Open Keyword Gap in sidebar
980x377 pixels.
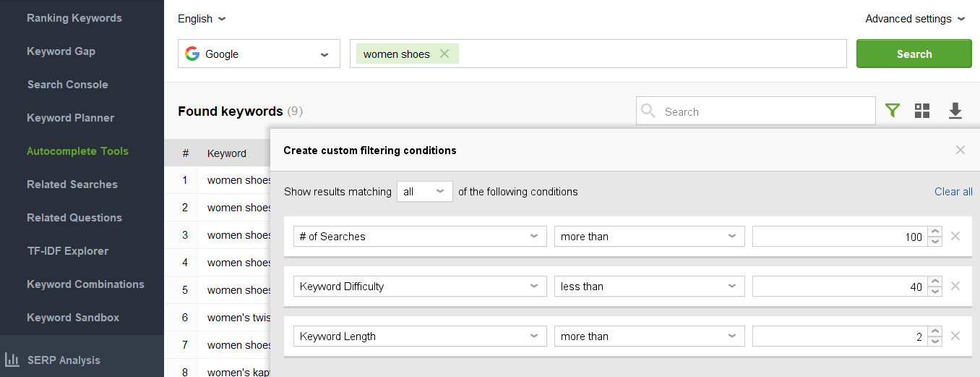click(61, 51)
